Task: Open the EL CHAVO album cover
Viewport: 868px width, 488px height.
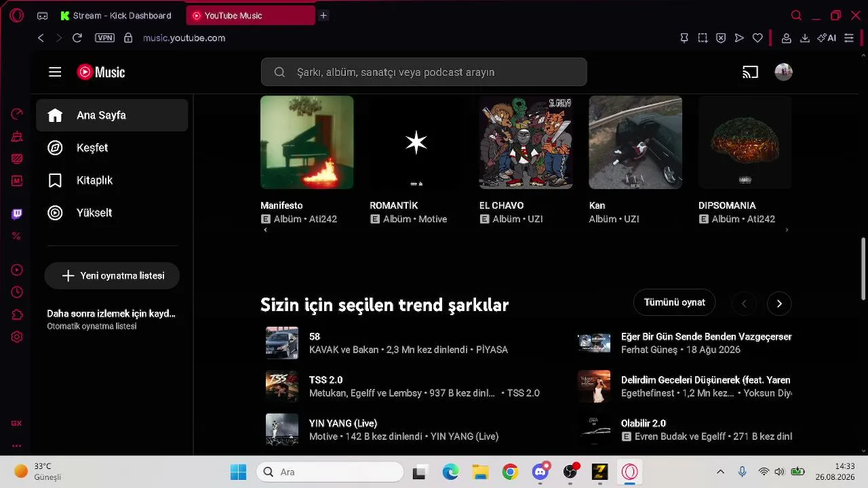Action: [526, 142]
